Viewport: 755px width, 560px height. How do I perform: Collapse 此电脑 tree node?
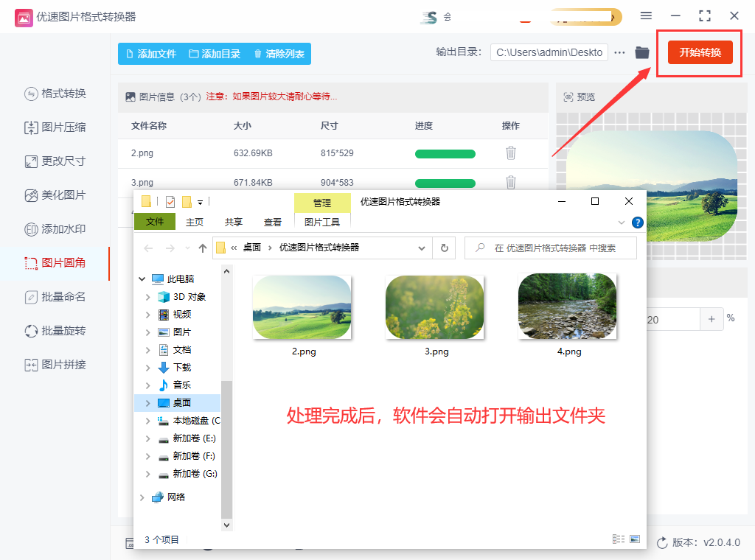click(142, 279)
